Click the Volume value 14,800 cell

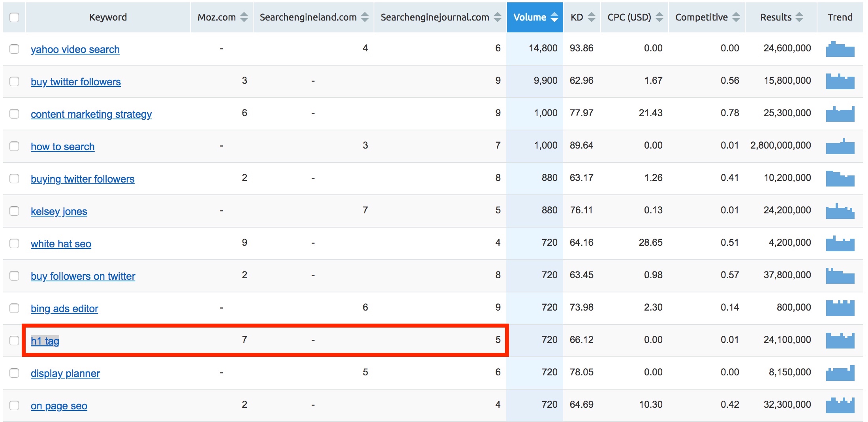click(543, 48)
